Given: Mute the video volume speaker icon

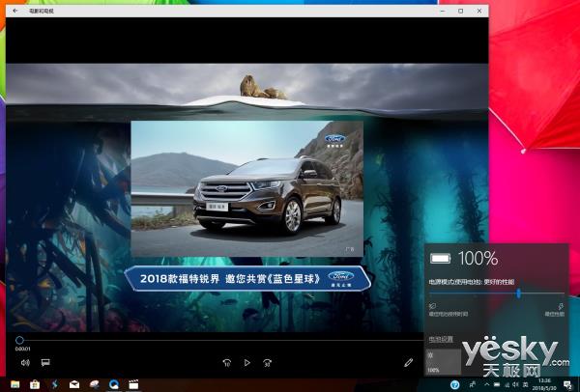Looking at the screenshot, I should 24,363.
